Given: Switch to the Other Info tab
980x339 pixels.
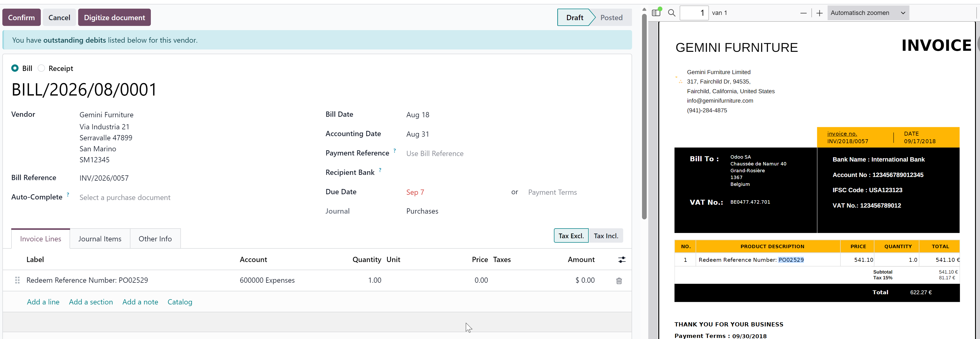Looking at the screenshot, I should (x=155, y=239).
